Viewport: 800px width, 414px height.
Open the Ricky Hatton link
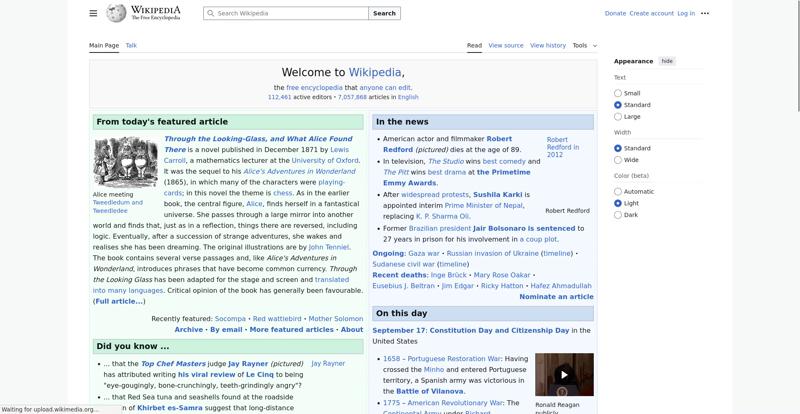pos(502,286)
